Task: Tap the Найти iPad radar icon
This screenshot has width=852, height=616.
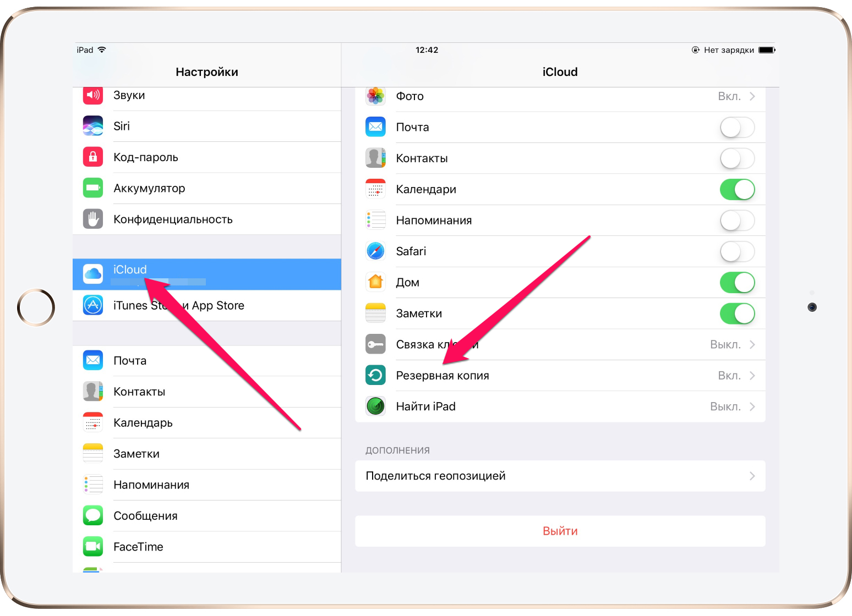Action: [x=375, y=406]
